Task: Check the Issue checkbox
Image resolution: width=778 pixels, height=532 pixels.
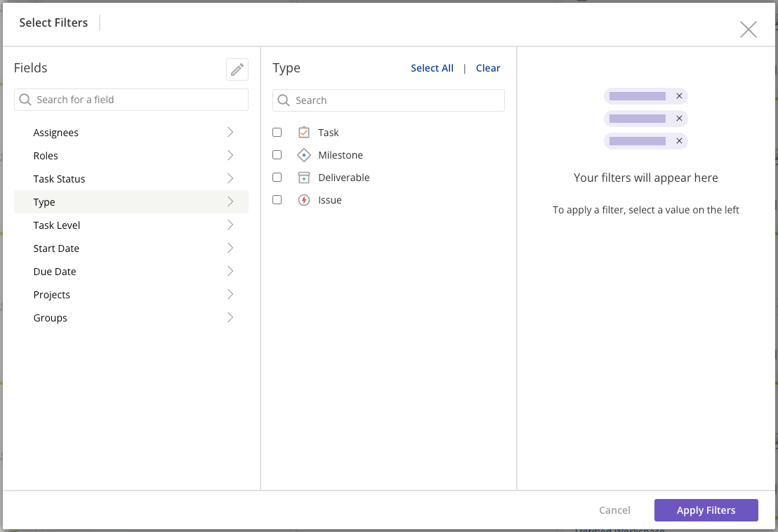Action: (x=277, y=199)
